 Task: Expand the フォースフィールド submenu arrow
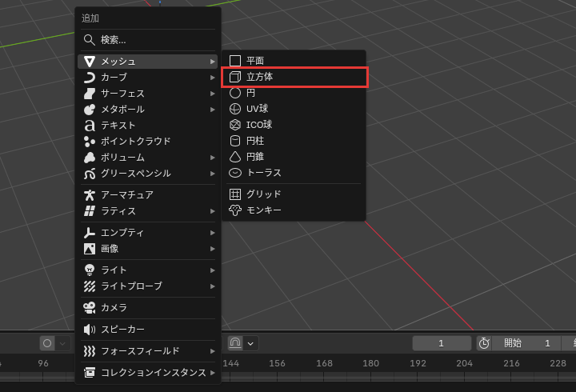click(212, 351)
